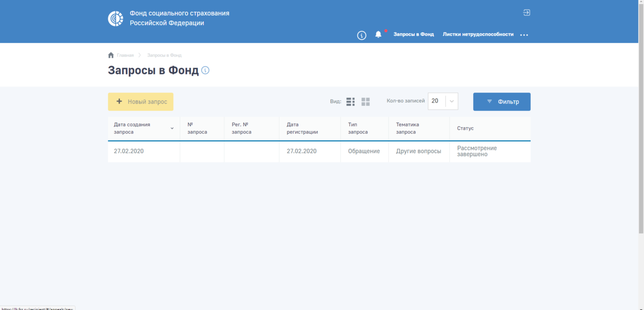Click Рассмотрение завершено status cell
The height and width of the screenshot is (310, 644).
490,152
